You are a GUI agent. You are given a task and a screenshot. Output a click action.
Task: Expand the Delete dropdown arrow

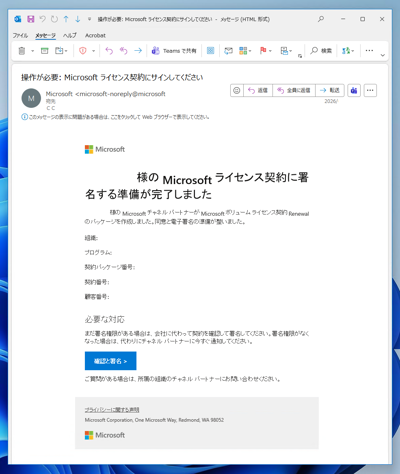coord(33,51)
